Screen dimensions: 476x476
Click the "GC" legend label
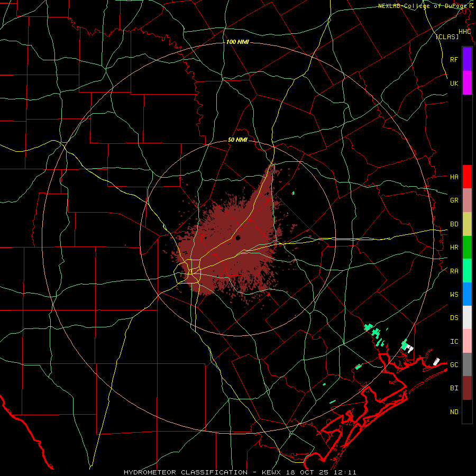(454, 365)
